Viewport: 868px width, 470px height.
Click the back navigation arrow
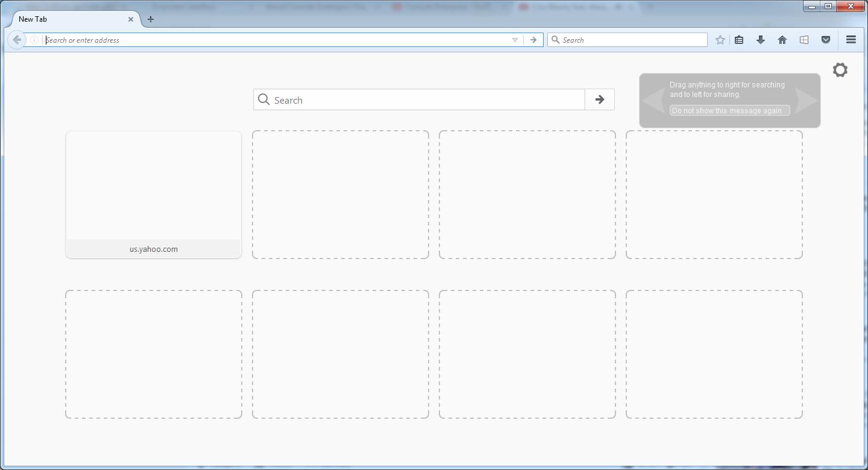point(16,40)
